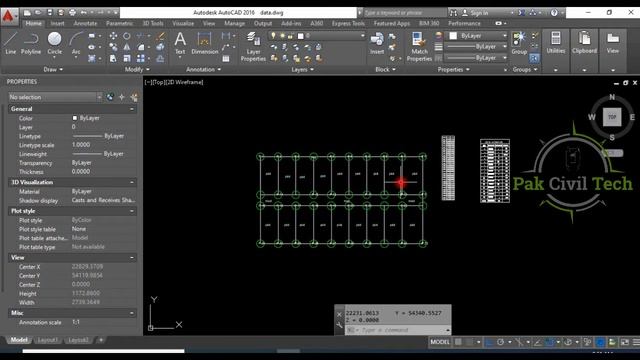This screenshot has height=360, width=640.
Task: Toggle layer freeze sun icon
Action: tap(282, 36)
